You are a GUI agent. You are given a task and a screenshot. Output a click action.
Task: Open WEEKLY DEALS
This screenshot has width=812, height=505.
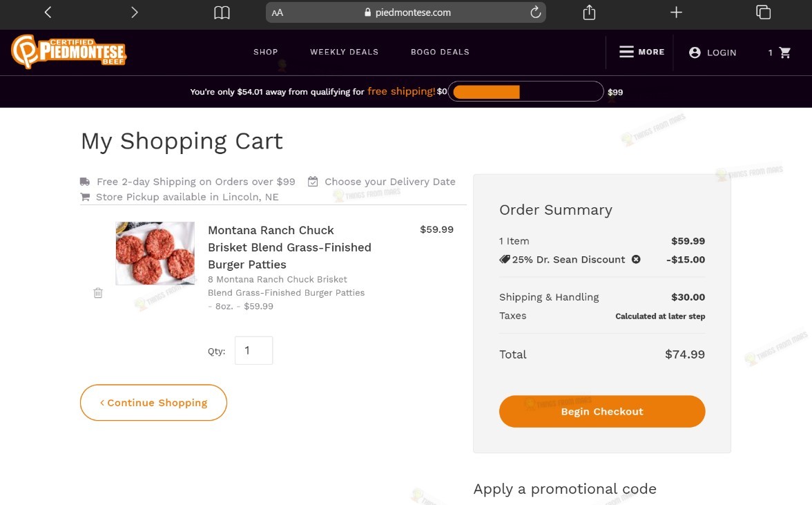345,52
